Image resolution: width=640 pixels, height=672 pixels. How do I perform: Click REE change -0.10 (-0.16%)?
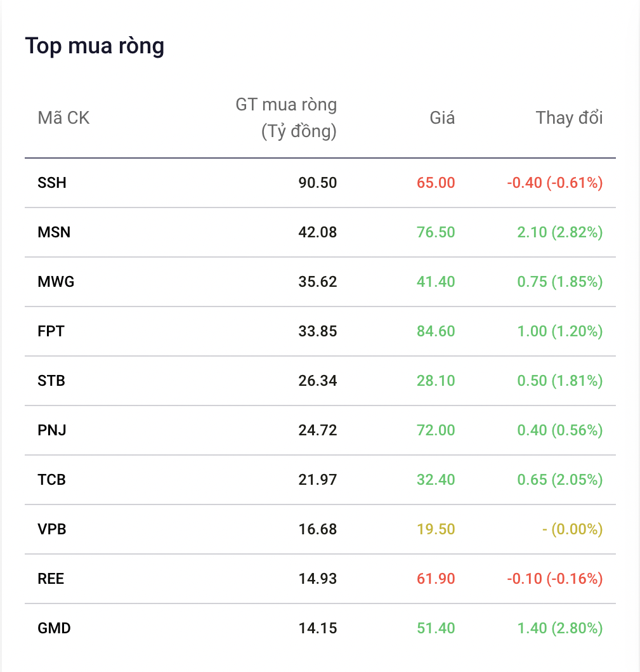click(555, 579)
